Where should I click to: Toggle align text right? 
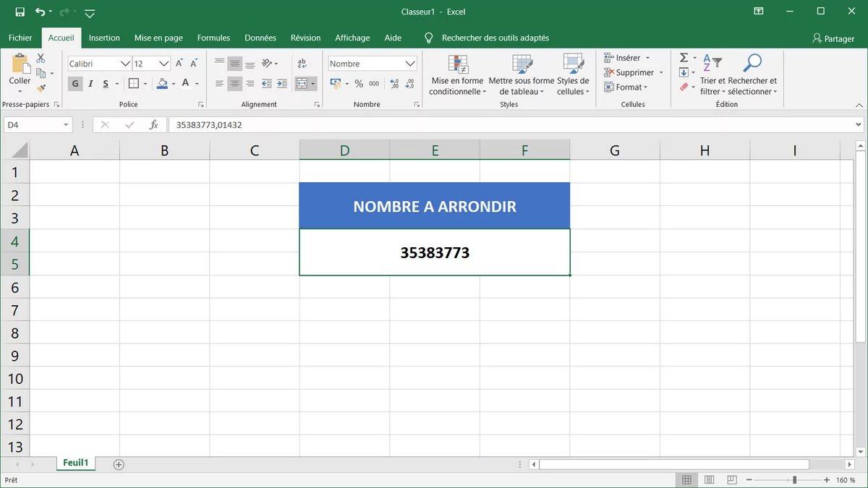tap(250, 84)
